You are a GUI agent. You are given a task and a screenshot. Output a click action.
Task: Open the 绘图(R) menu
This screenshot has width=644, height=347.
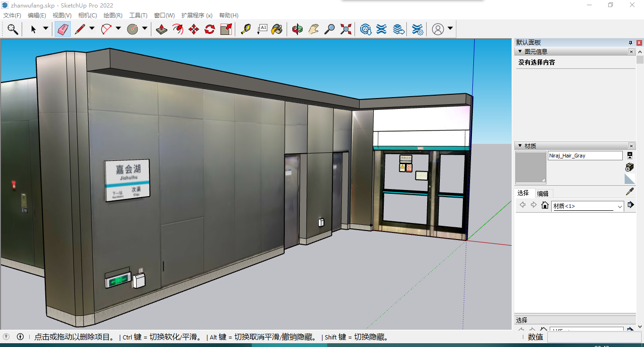[113, 15]
